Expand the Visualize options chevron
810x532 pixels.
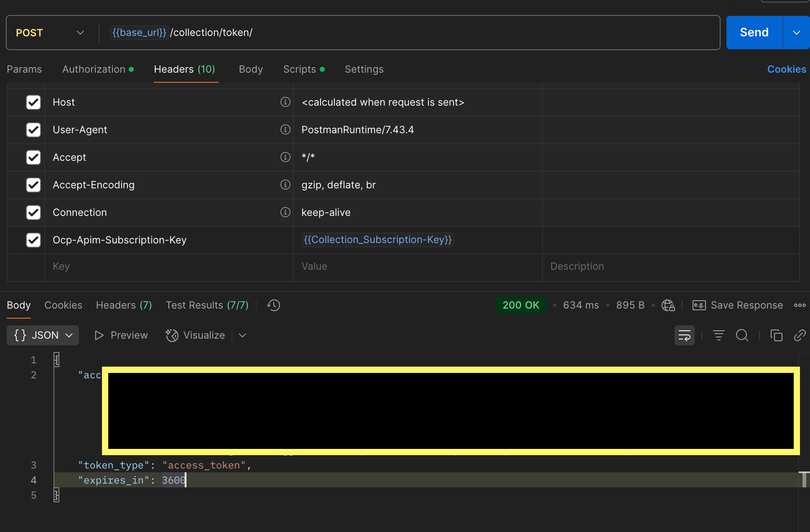tap(242, 335)
